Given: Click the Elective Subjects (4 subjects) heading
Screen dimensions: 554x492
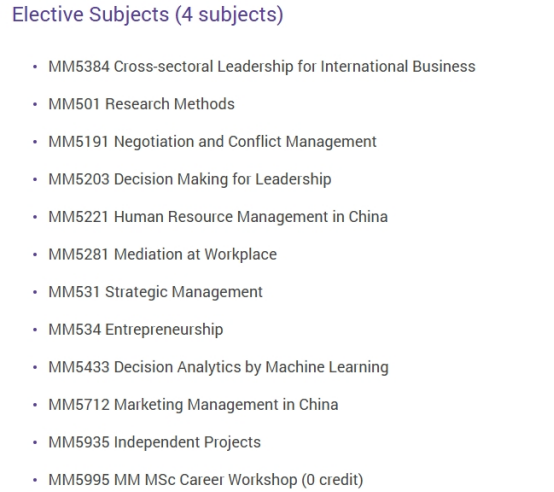Looking at the screenshot, I should pyautogui.click(x=148, y=15).
